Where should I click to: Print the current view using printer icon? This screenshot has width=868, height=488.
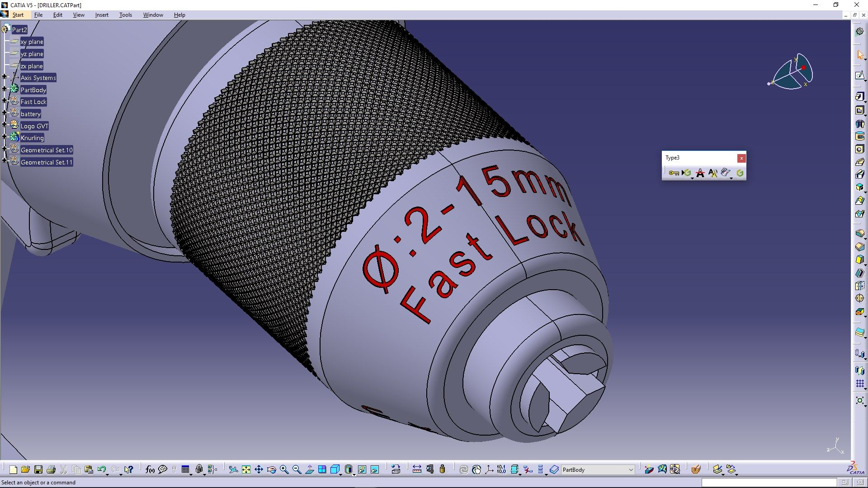[51, 470]
